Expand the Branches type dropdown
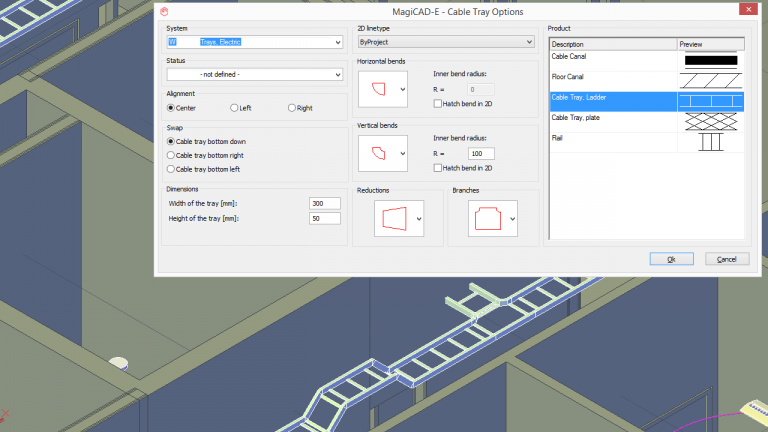Viewport: 768px width, 432px height. pyautogui.click(x=512, y=218)
